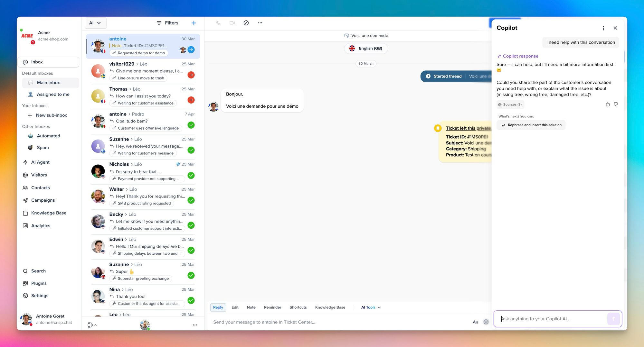Start a video call with camera icon

232,23
